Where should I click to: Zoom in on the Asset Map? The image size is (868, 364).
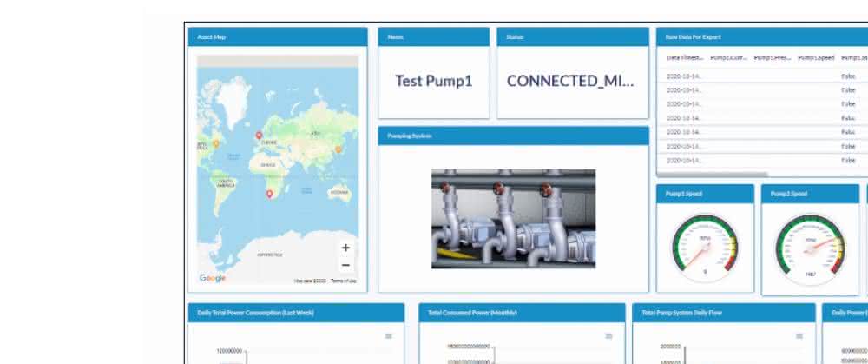tap(345, 248)
